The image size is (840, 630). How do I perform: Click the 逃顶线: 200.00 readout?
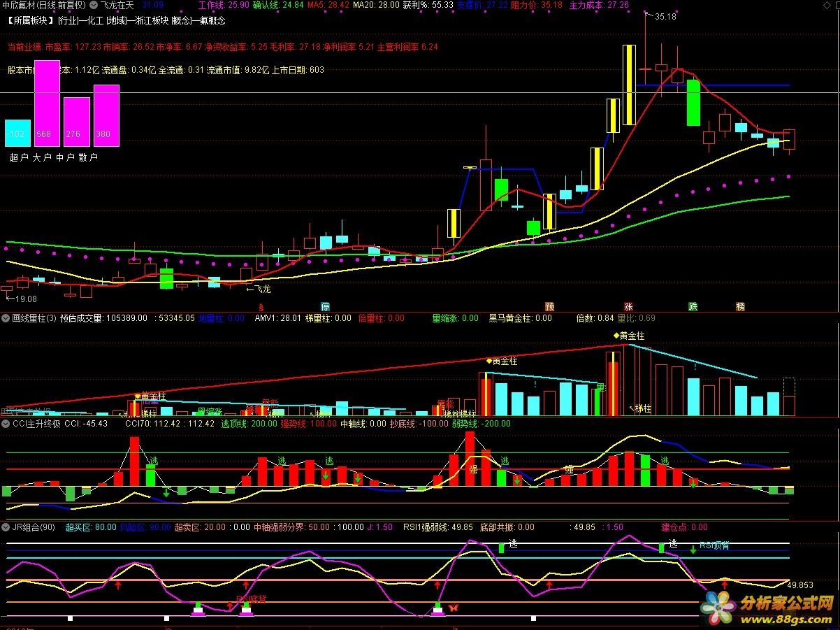click(x=249, y=424)
